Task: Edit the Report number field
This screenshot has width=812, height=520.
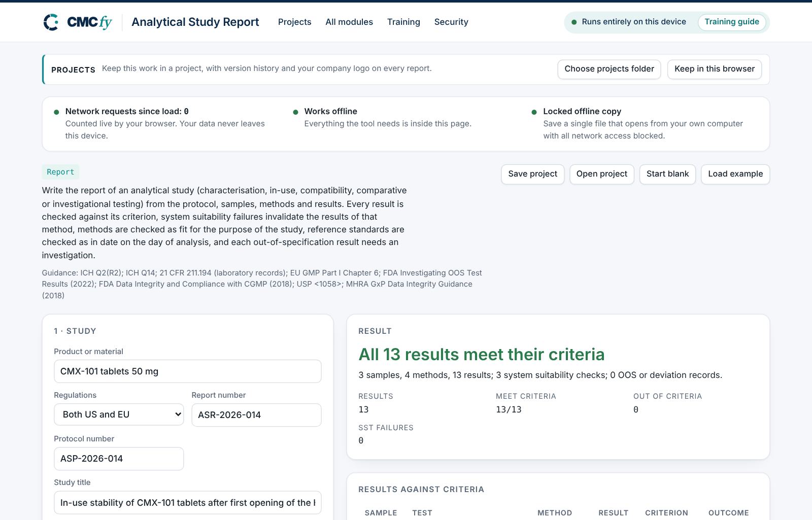Action: [256, 415]
